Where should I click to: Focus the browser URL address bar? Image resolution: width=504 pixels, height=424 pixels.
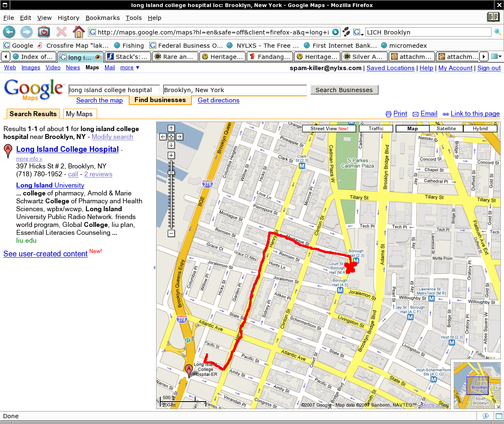[x=214, y=32]
